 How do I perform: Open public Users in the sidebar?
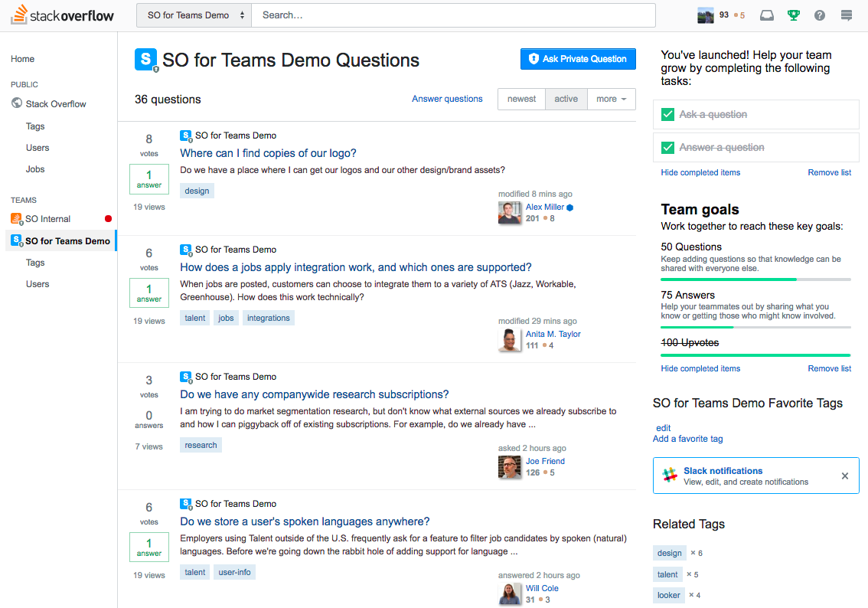(x=37, y=147)
